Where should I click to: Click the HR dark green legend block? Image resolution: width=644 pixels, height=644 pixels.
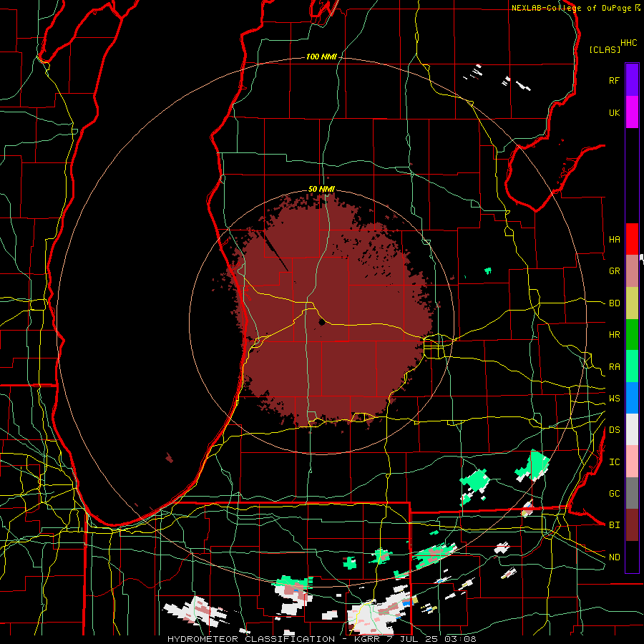[x=632, y=335]
